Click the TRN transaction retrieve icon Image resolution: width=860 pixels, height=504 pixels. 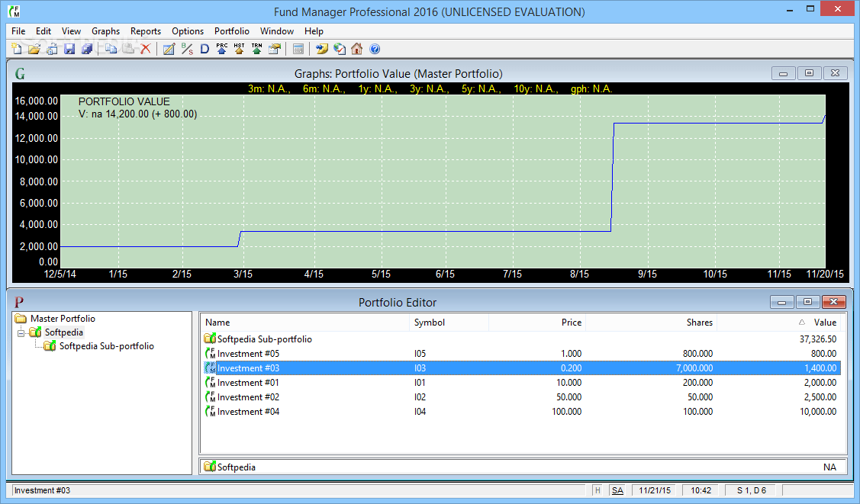tap(256, 50)
